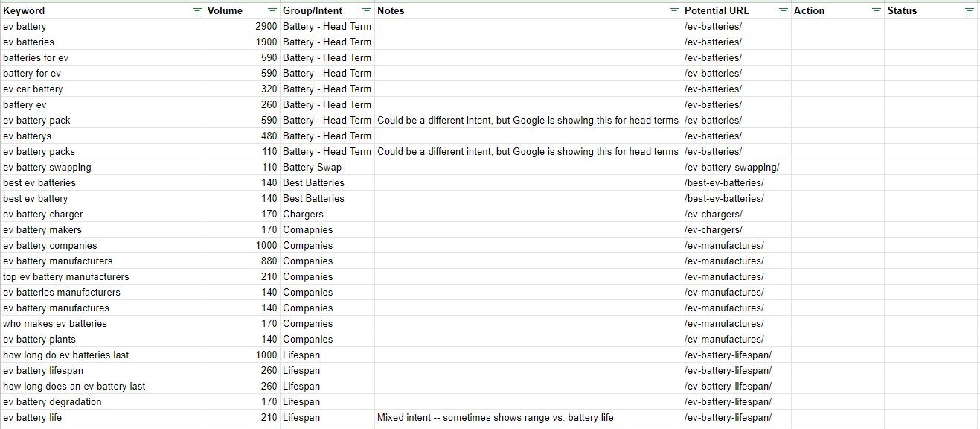This screenshot has height=429, width=980.
Task: Click the /ev-chargers/ URL for ev battery charger
Action: point(713,214)
